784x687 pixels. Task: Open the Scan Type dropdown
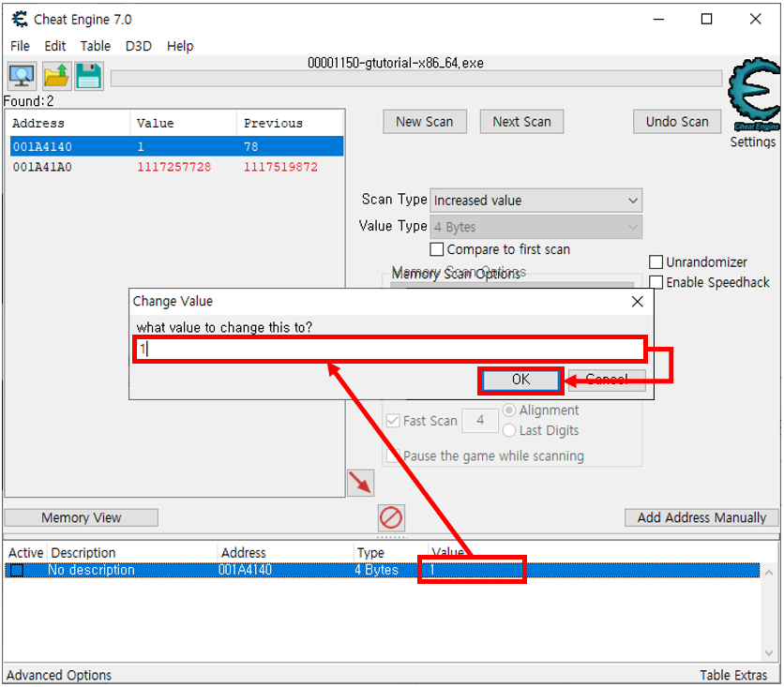click(536, 201)
